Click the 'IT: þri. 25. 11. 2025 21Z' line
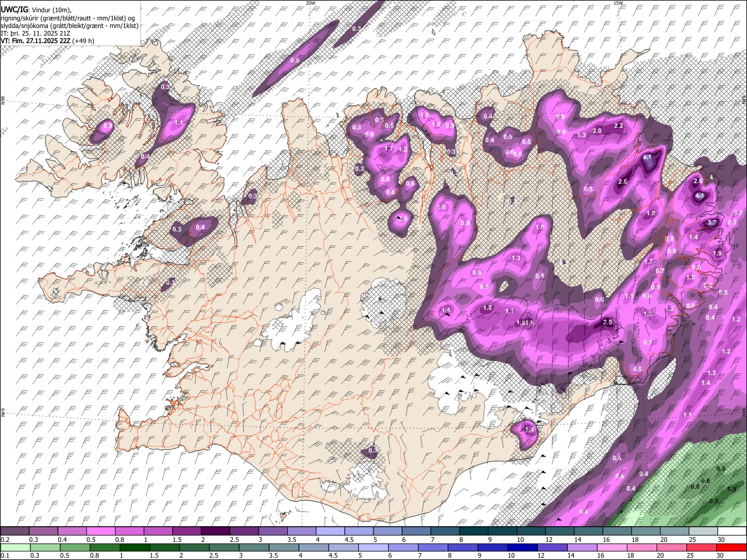The width and height of the screenshot is (747, 560). click(x=36, y=33)
